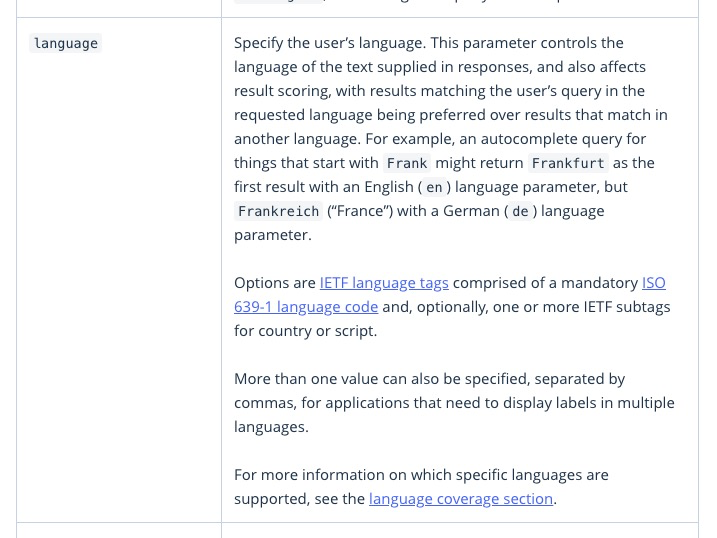717x538 pixels.
Task: Click the 'For more information on which' text
Action: click(x=343, y=475)
